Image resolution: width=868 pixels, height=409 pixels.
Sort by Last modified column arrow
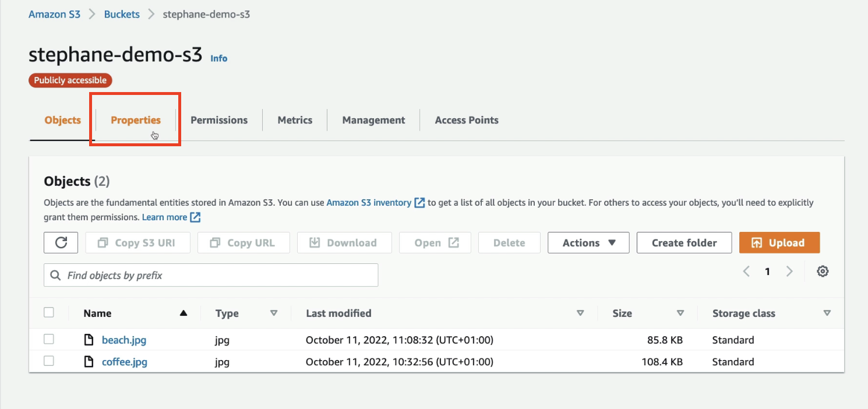(580, 313)
